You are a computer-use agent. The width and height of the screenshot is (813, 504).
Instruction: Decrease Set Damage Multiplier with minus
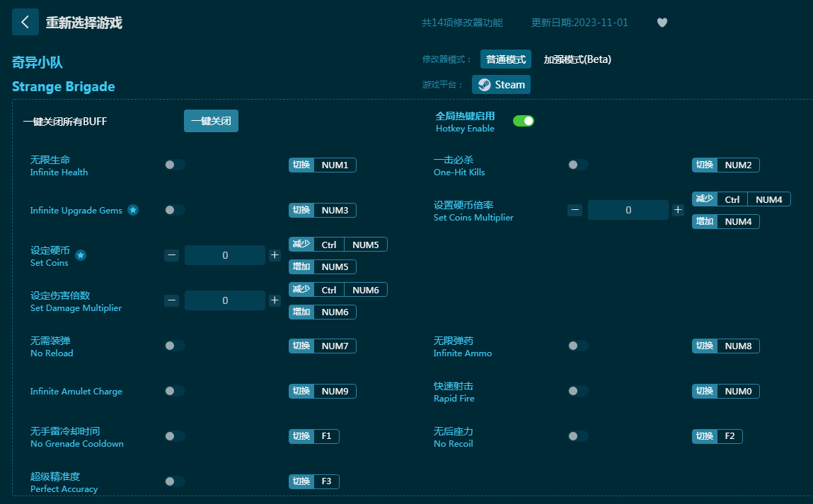point(172,300)
